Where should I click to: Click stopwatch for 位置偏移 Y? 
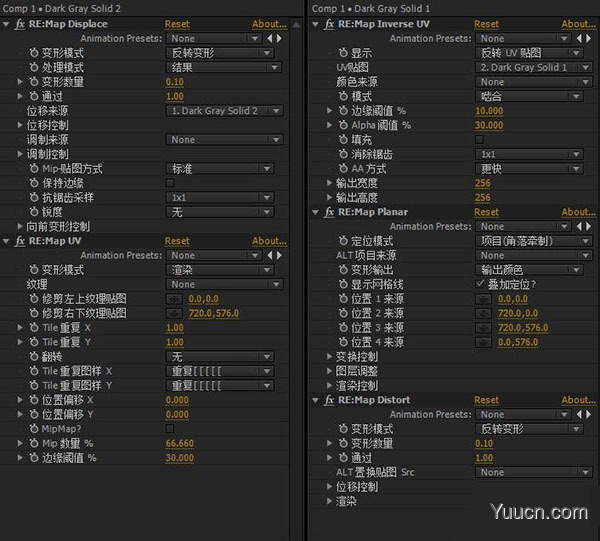(x=34, y=414)
